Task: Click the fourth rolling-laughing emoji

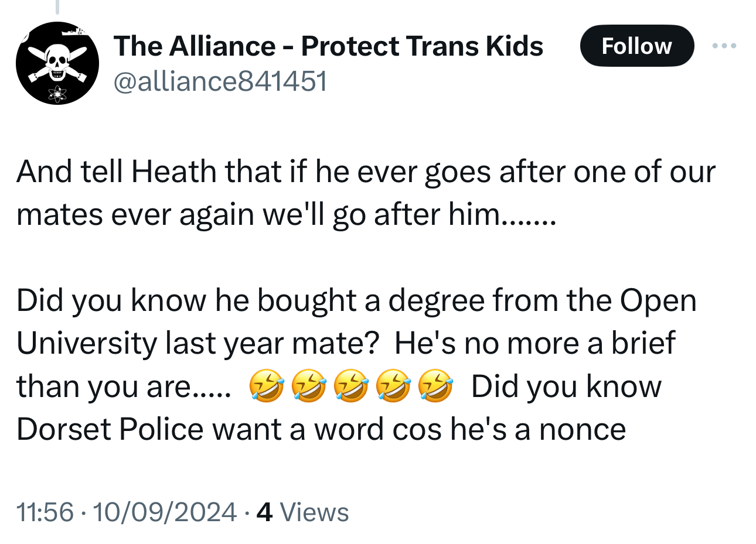Action: (x=393, y=386)
